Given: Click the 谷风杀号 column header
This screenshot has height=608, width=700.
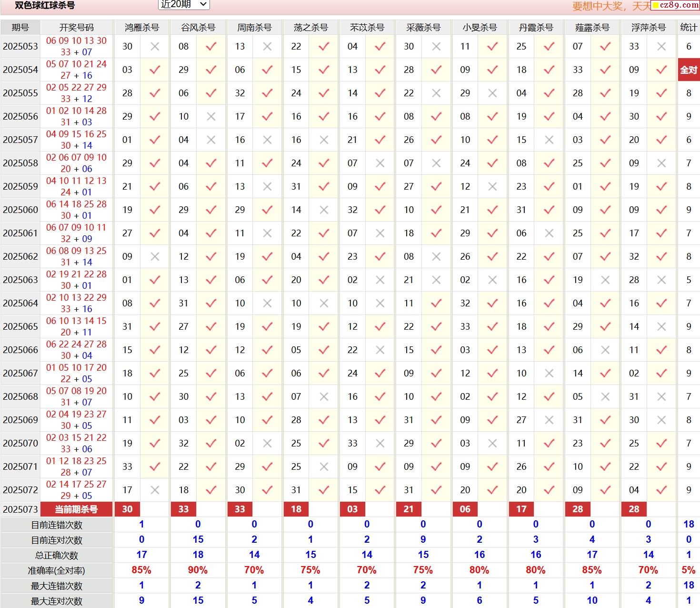Looking at the screenshot, I should point(198,28).
